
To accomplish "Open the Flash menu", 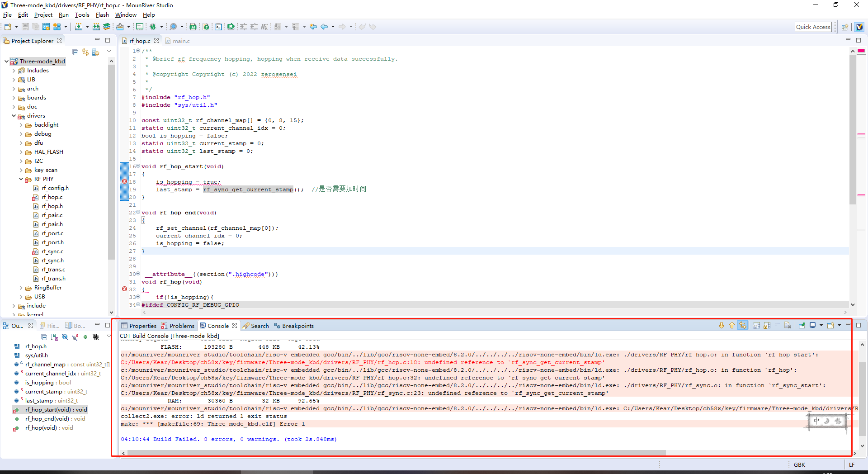I will pos(102,15).
